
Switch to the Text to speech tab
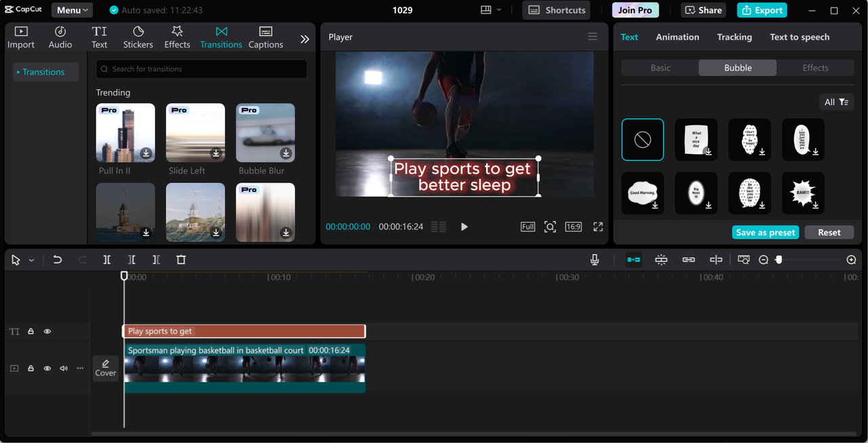(x=800, y=37)
